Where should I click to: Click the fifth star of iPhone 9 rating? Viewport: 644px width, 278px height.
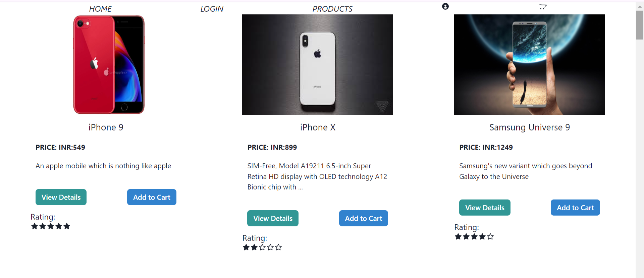pos(67,226)
